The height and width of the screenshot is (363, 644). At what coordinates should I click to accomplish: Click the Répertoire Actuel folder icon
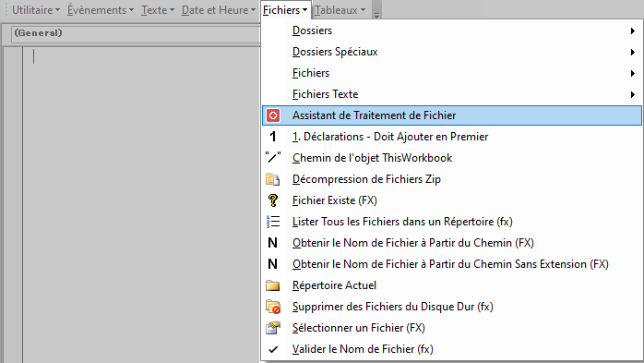pyautogui.click(x=273, y=285)
